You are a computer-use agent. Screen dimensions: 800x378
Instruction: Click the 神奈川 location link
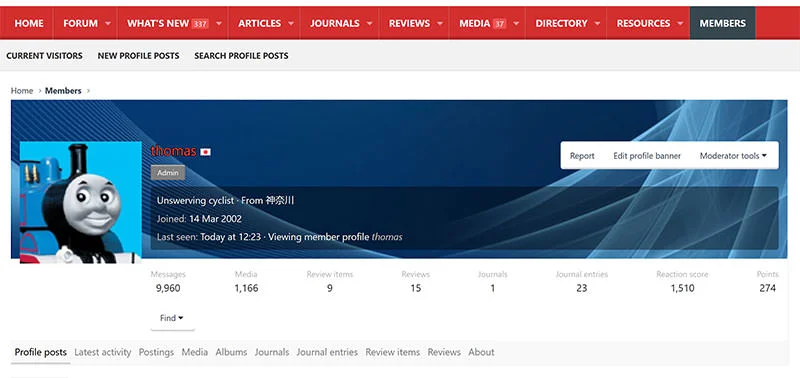(280, 200)
